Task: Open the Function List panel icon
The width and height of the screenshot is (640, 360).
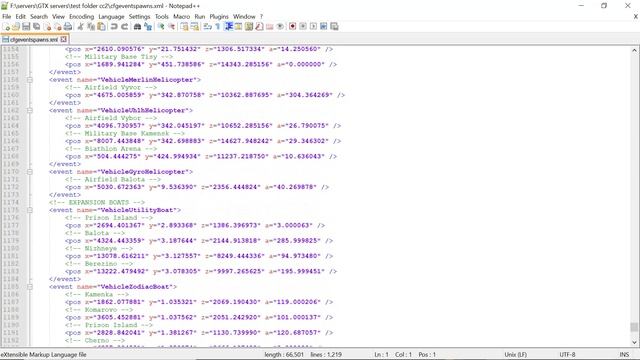Action: [x=258, y=27]
